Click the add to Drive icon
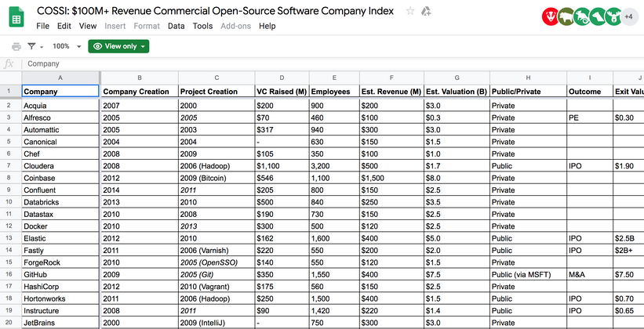This screenshot has height=329, width=644. pos(426,11)
